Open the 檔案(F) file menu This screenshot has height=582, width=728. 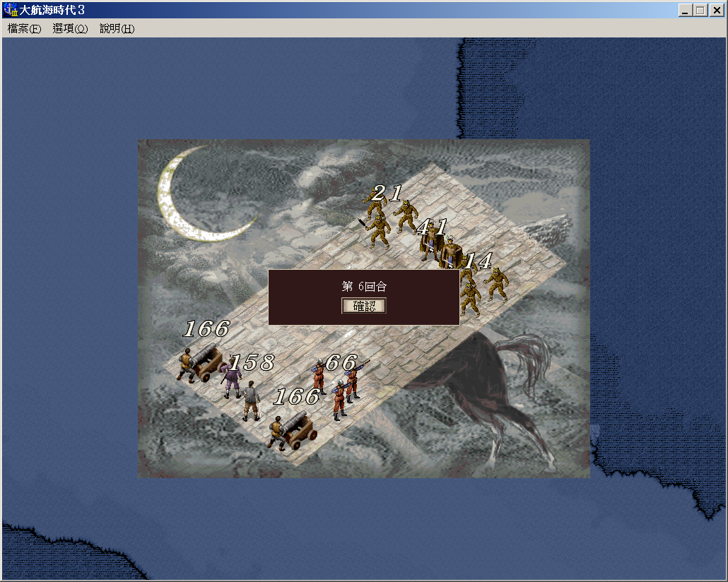pos(24,29)
